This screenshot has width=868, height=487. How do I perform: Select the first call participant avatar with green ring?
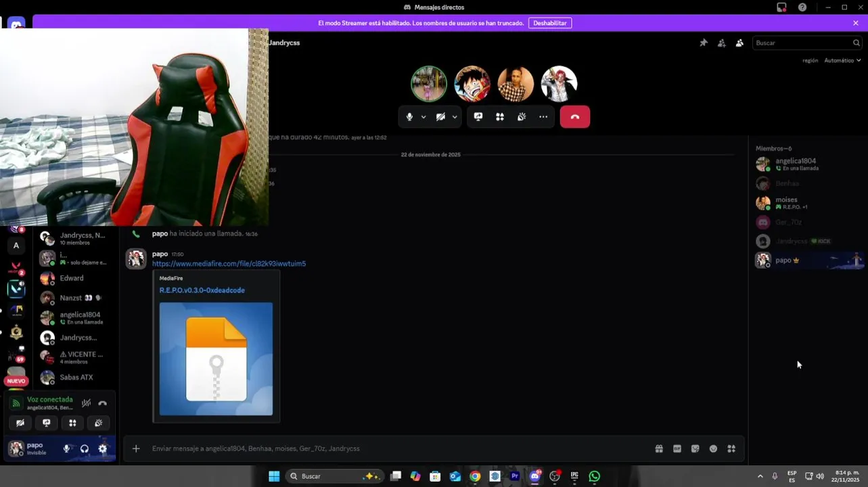429,84
